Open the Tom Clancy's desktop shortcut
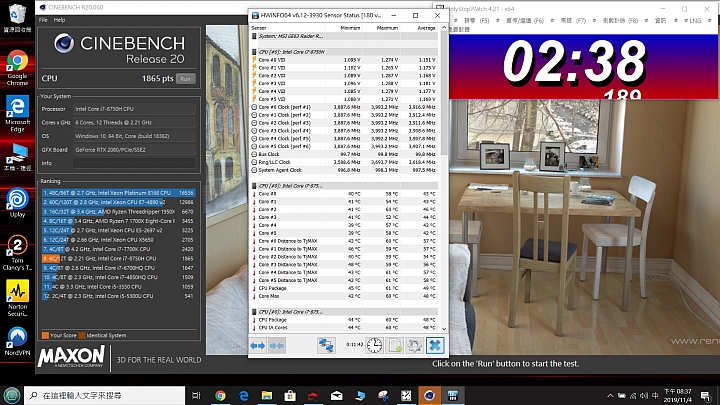 [x=17, y=253]
